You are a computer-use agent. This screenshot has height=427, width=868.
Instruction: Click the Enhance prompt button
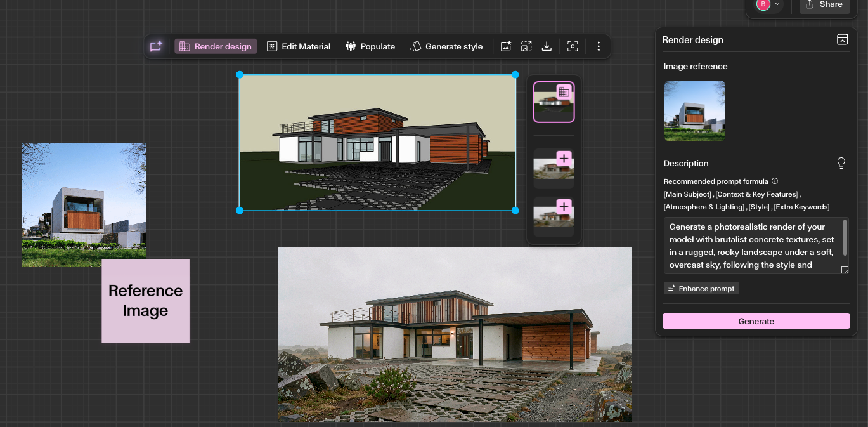701,289
